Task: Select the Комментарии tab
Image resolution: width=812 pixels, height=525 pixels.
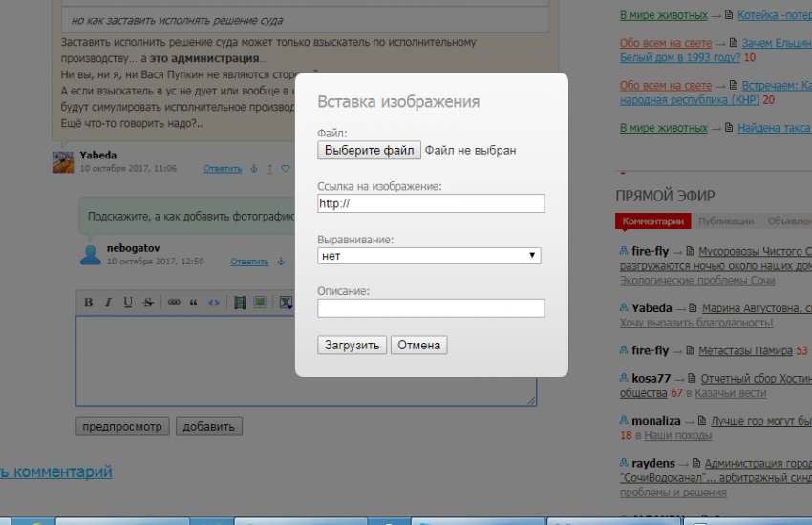Action: click(653, 221)
